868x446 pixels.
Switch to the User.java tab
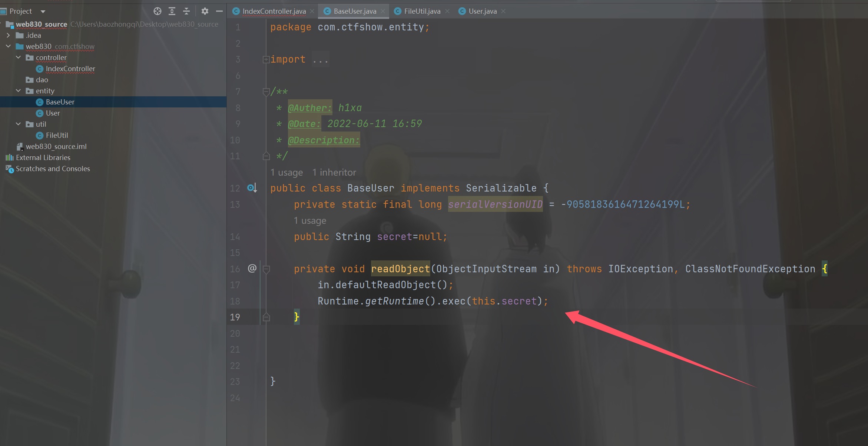click(482, 11)
